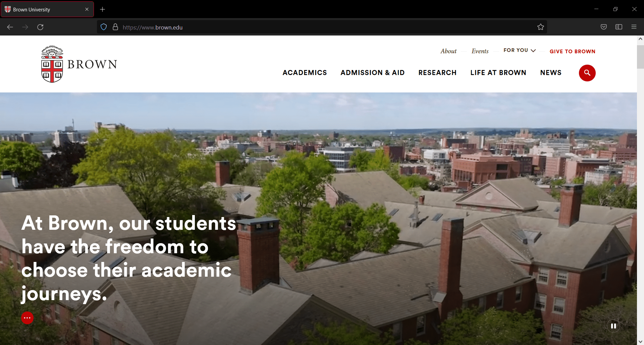Open the NEWS navigation item
Viewport: 644px width, 345px height.
551,73
